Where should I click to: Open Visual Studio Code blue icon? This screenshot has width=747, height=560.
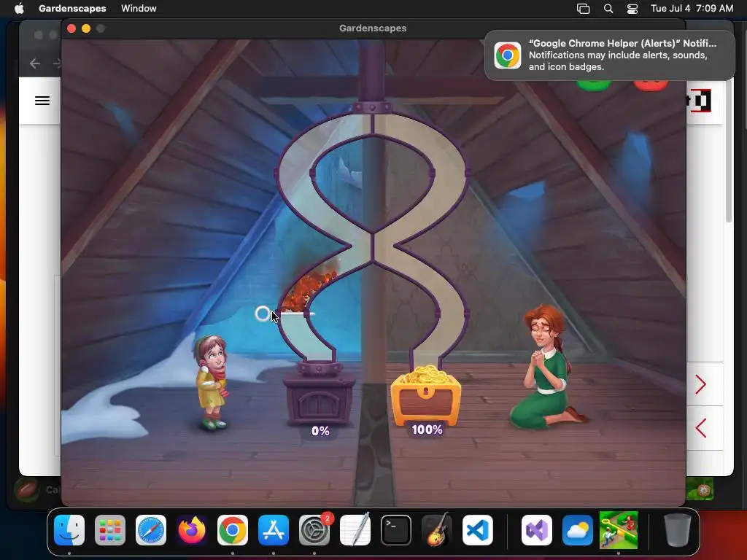[x=478, y=529]
